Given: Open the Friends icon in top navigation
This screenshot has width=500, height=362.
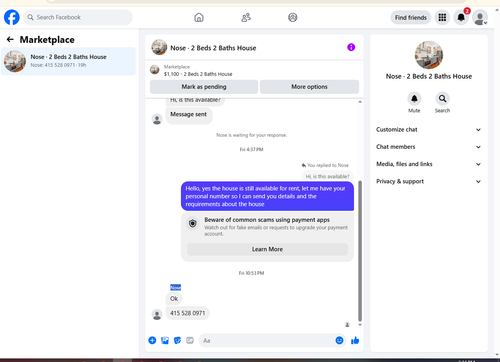Looking at the screenshot, I should click(x=246, y=17).
